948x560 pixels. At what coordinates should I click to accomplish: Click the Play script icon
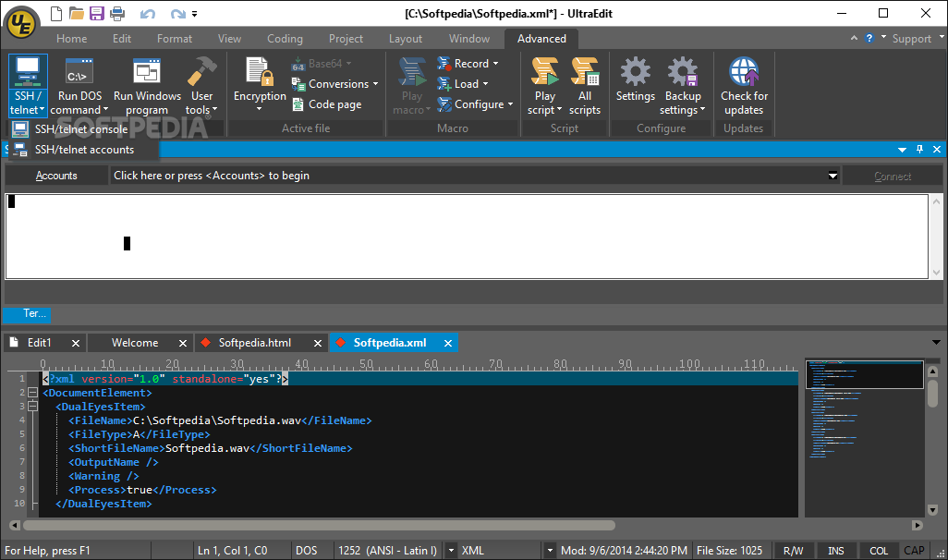coord(545,71)
